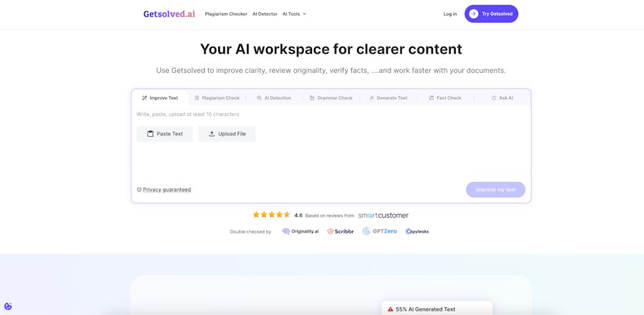The image size is (644, 315).
Task: Click the warning triangle icon on AI badge
Action: click(x=391, y=309)
